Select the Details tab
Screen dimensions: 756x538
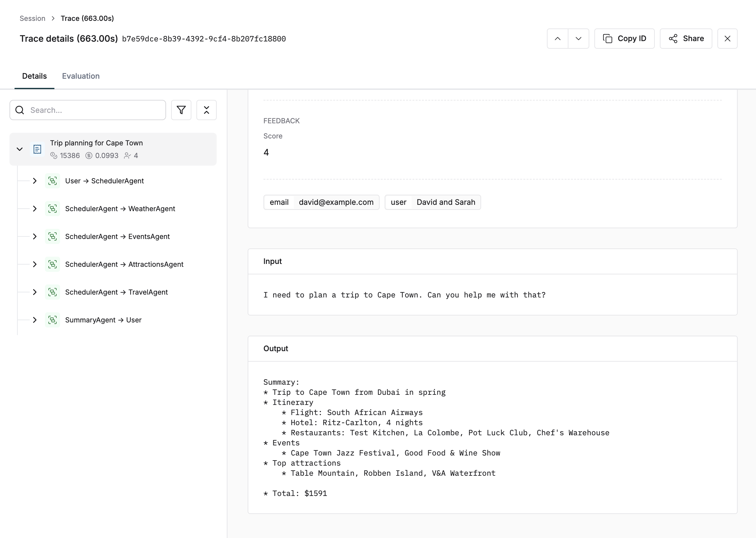(x=34, y=76)
